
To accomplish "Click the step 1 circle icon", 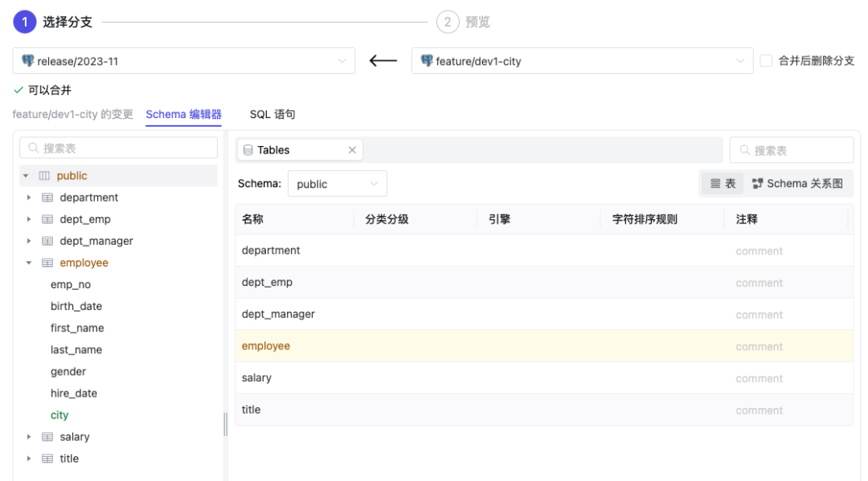I will tap(24, 22).
